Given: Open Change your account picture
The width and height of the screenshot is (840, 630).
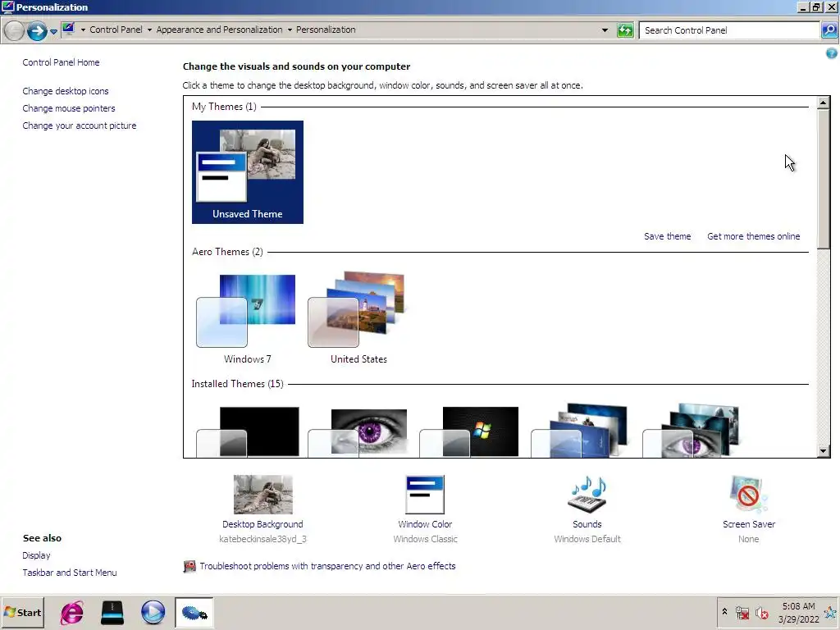Looking at the screenshot, I should point(80,126).
